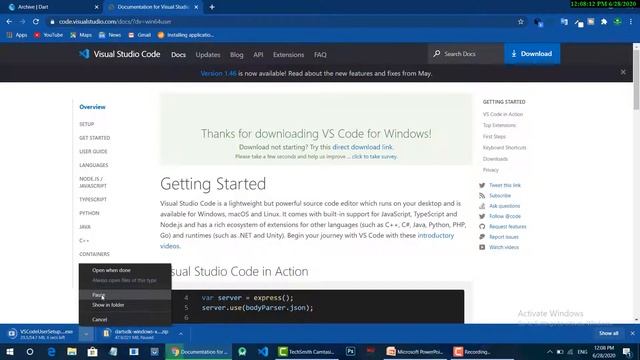Expand the TYPESCRIPT sidebar section
This screenshot has height=360, width=640.
point(93,200)
